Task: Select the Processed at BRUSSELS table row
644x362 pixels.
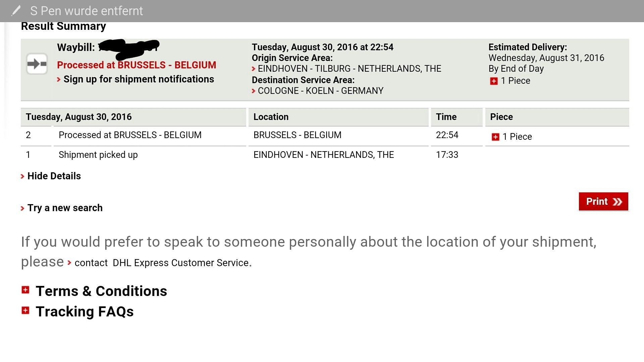Action: pyautogui.click(x=325, y=135)
